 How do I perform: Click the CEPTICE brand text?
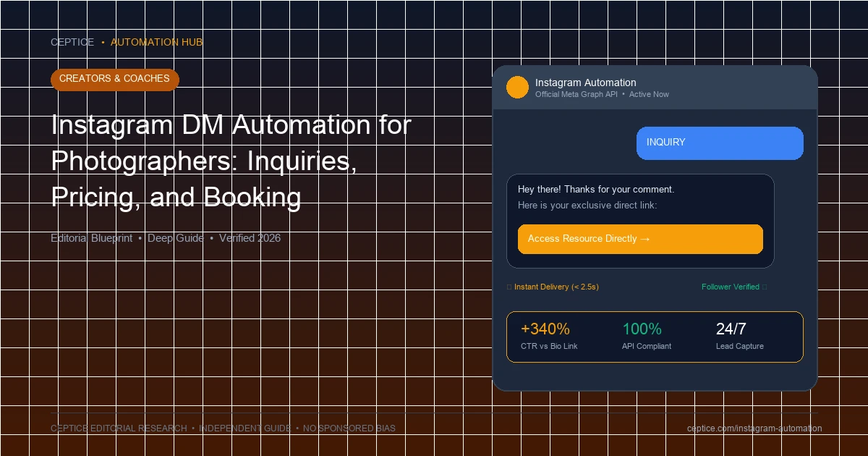click(72, 42)
